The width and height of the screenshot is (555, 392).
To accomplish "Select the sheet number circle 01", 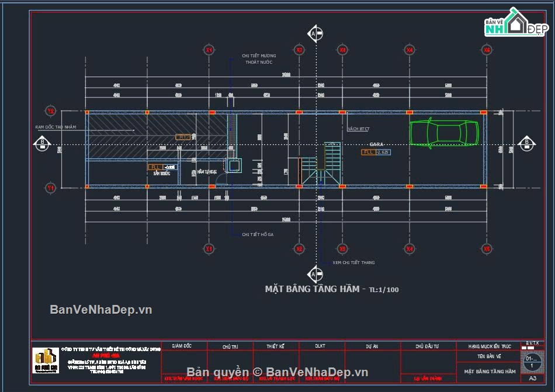I will pyautogui.click(x=532, y=362).
